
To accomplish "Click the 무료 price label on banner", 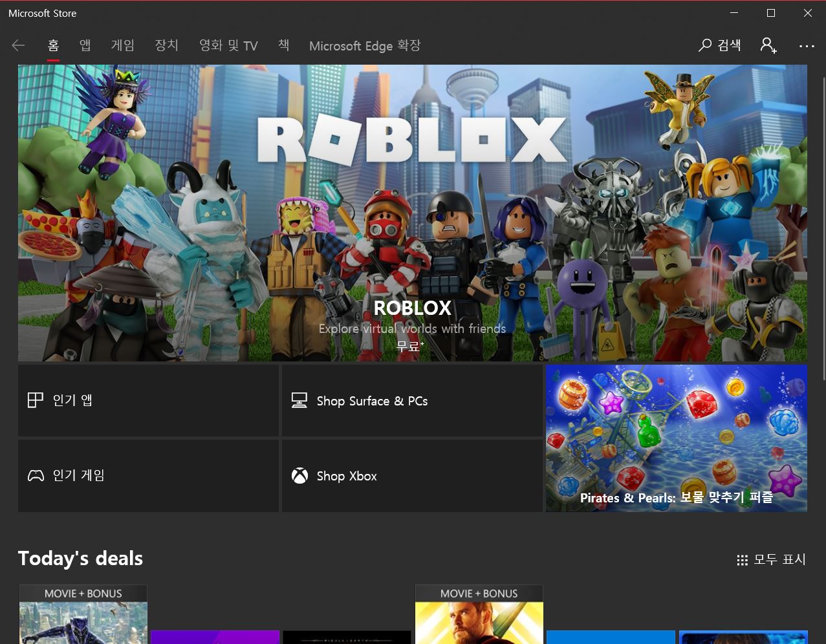I will point(410,347).
